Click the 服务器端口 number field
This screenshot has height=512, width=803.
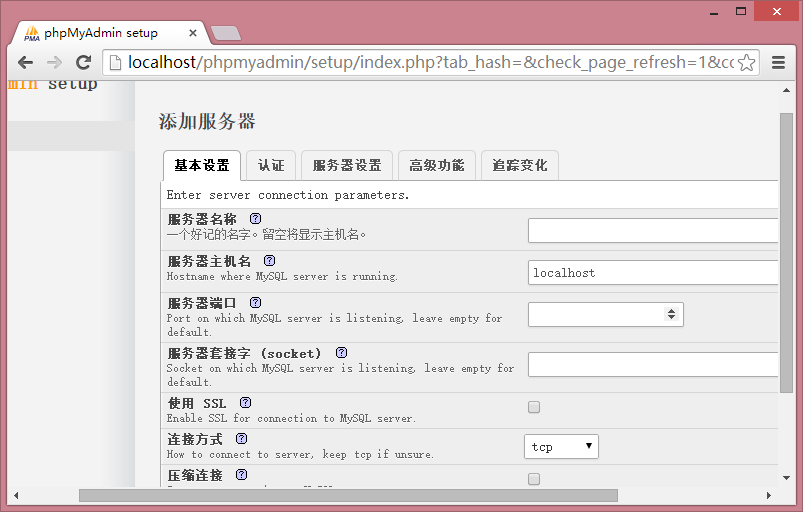coord(606,314)
